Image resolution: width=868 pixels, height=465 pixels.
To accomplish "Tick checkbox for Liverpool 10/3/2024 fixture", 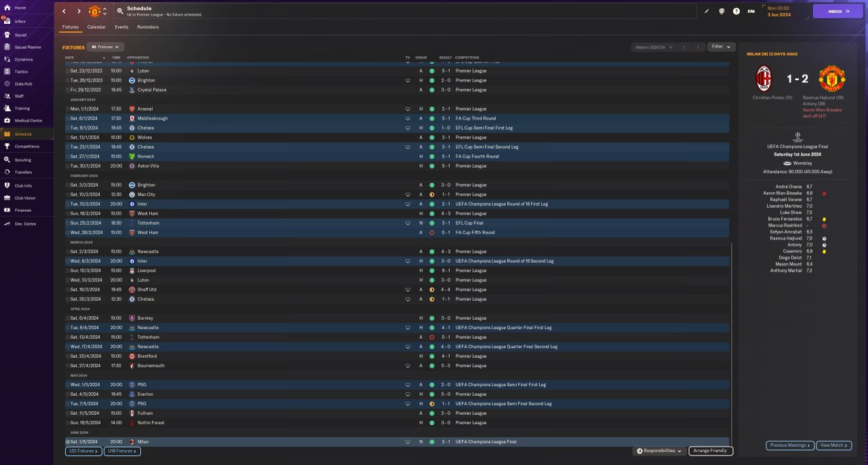I will click(68, 270).
